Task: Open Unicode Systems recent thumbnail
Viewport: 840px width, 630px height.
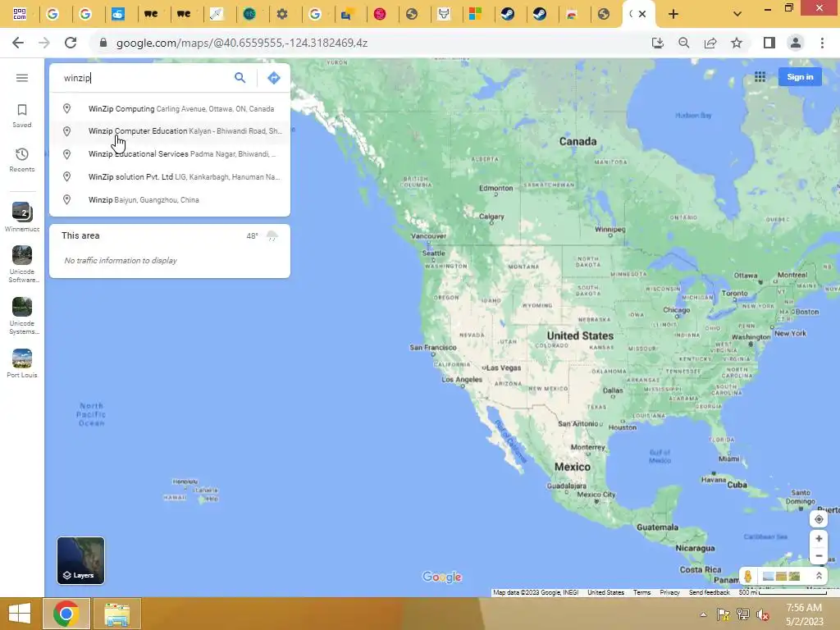Action: click(22, 316)
